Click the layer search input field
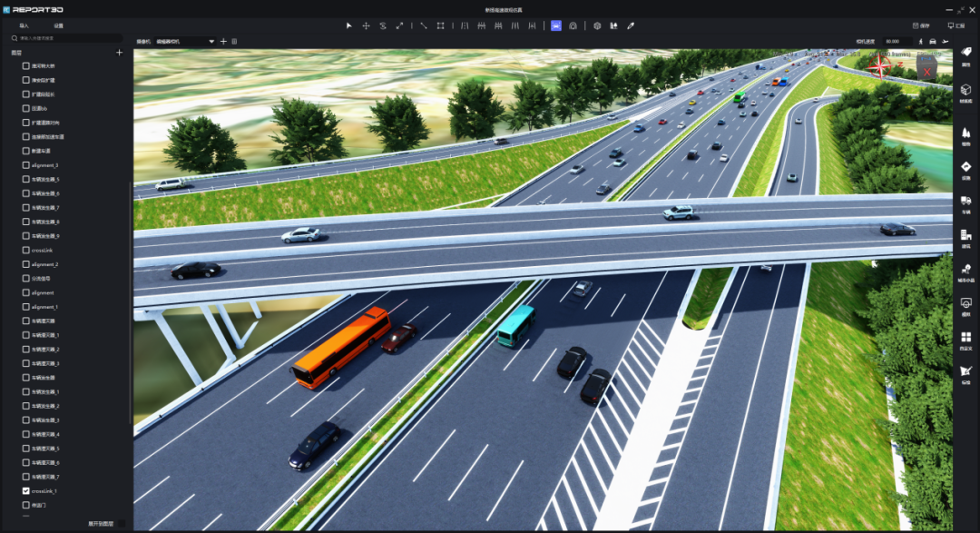This screenshot has width=980, height=533. [x=68, y=38]
